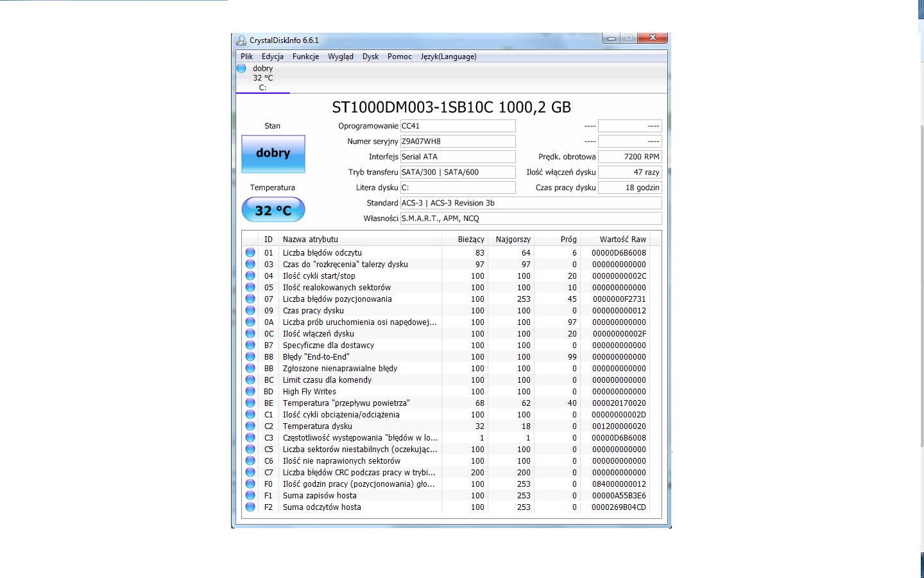Open the Pomoc menu

click(399, 57)
